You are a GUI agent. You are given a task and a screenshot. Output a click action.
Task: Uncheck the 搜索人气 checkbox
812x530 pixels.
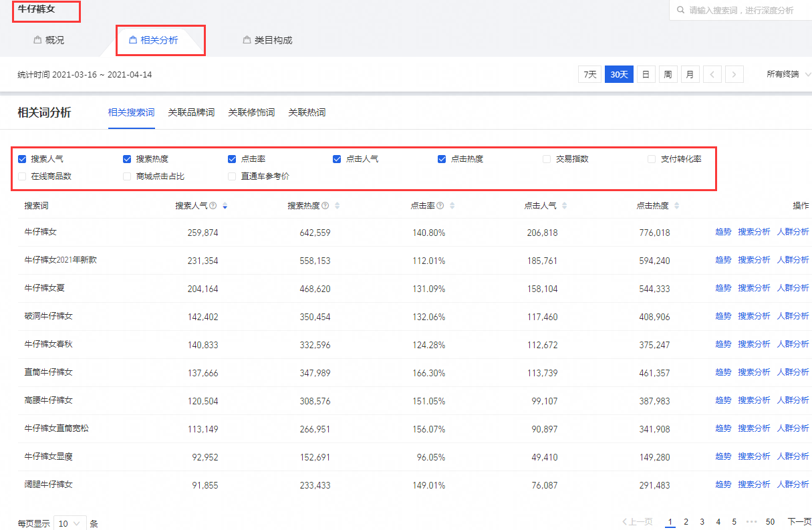point(22,159)
